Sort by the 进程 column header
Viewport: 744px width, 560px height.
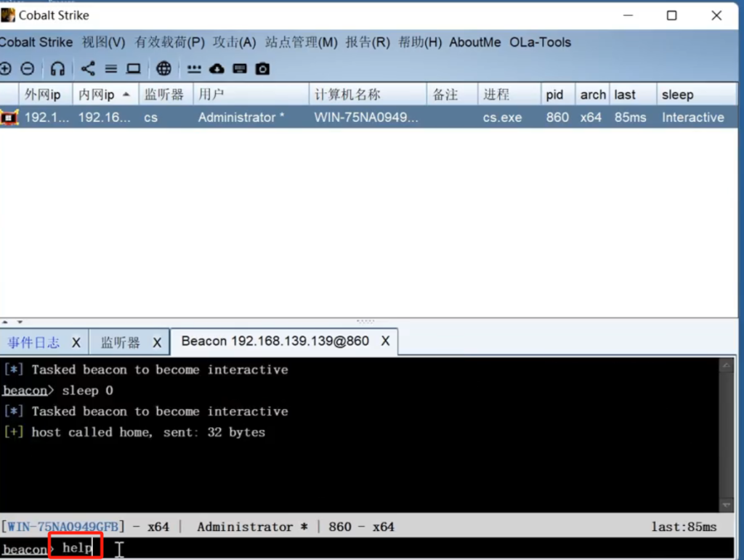click(509, 94)
